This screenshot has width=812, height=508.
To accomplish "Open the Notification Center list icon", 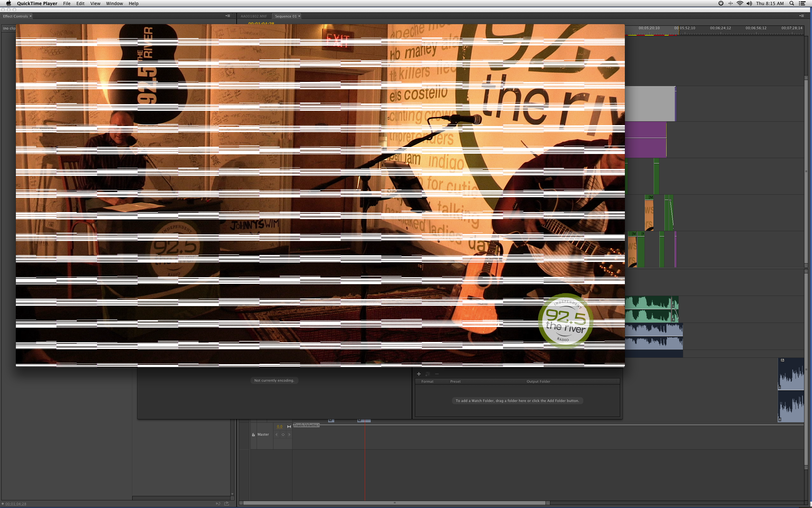I will pos(802,3).
